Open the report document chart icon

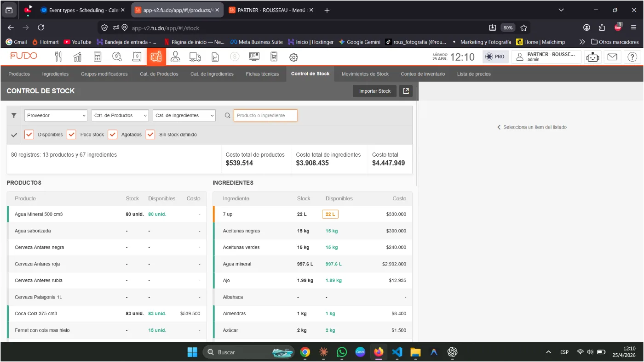(x=215, y=57)
